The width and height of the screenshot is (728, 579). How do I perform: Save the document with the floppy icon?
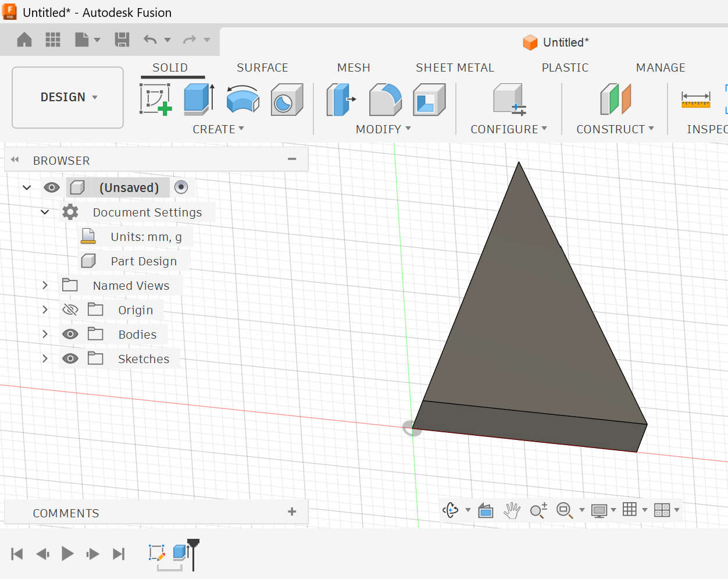[122, 40]
